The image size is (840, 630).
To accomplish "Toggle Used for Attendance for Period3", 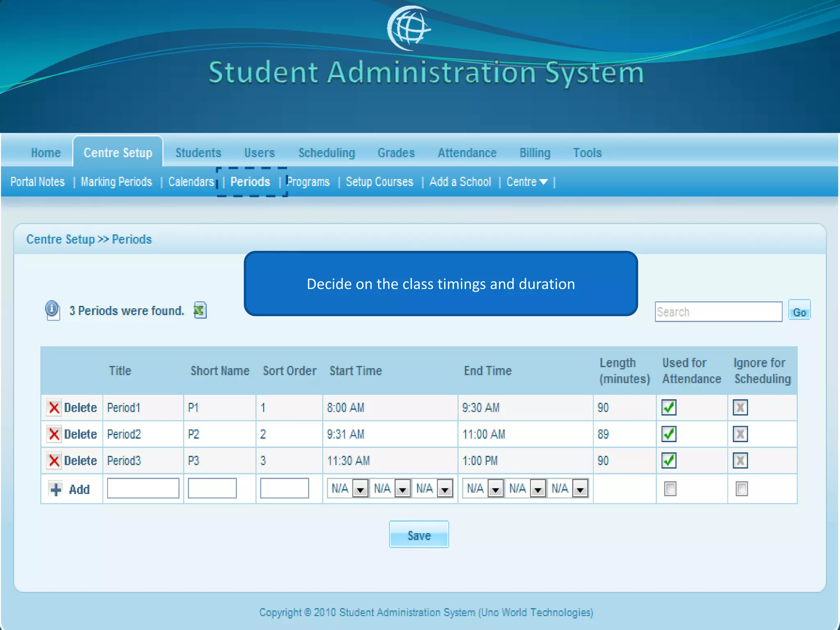I will [x=669, y=461].
